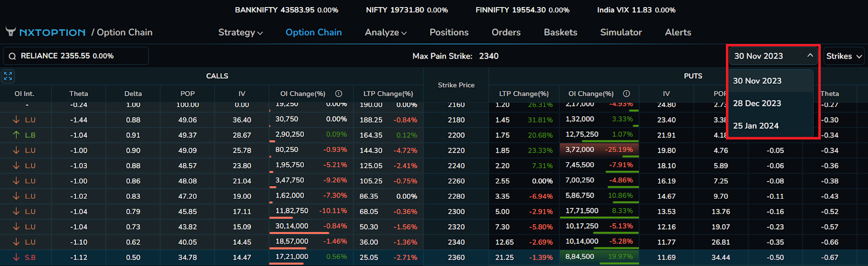Click the puts IV column header
The width and height of the screenshot is (868, 266).
point(666,93)
